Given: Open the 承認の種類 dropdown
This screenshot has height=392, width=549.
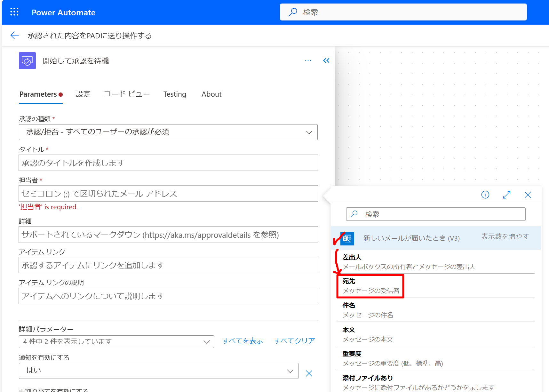Looking at the screenshot, I should pos(168,132).
